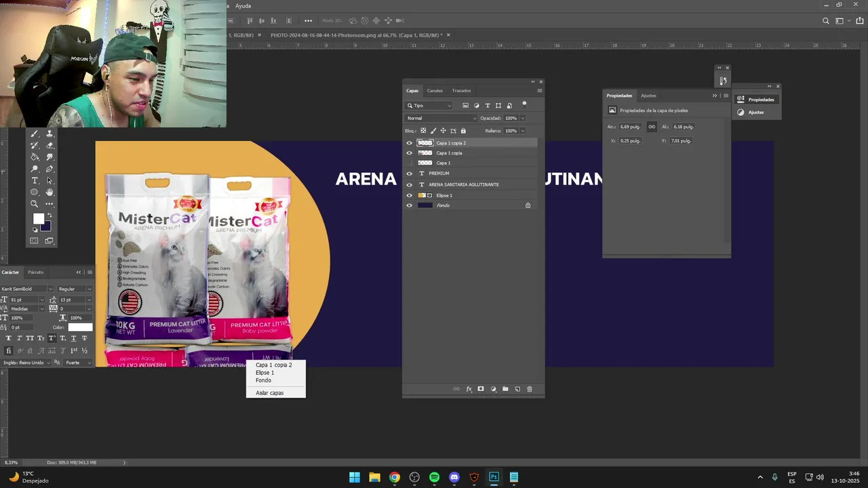Open the Relleno value dropdown arrow
Viewport: 868px width, 488px height.
[522, 131]
